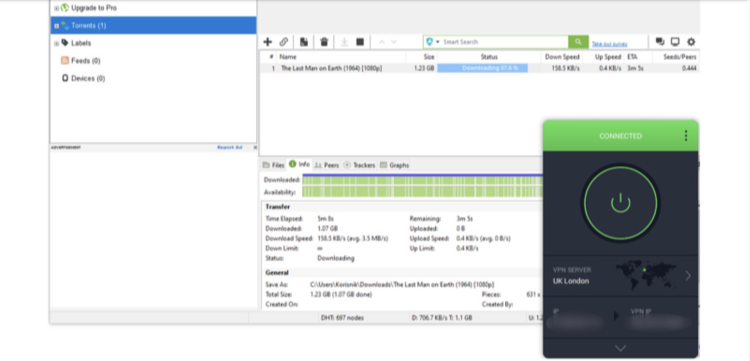Click the Stop torrent square icon
This screenshot has width=750, height=361.
click(x=360, y=42)
